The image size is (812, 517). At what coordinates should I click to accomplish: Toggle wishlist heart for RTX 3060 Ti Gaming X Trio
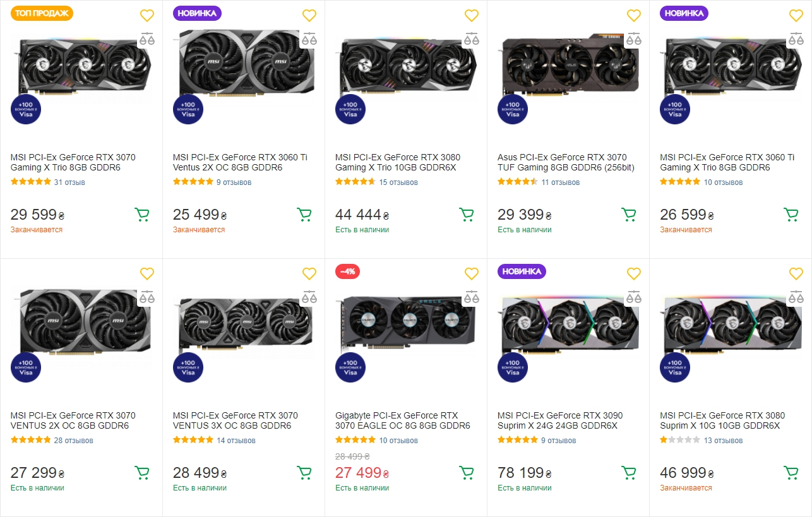tap(796, 16)
